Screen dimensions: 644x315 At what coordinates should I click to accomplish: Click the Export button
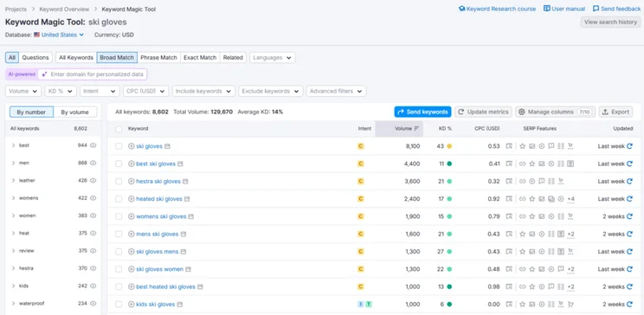point(615,112)
